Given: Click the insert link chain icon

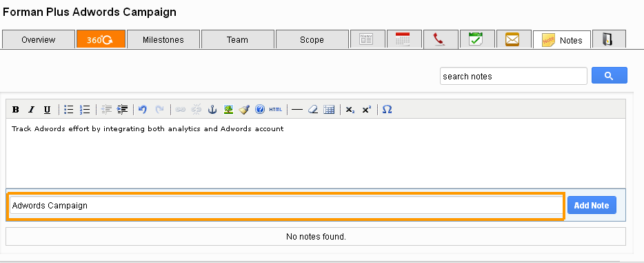Looking at the screenshot, I should [x=180, y=109].
